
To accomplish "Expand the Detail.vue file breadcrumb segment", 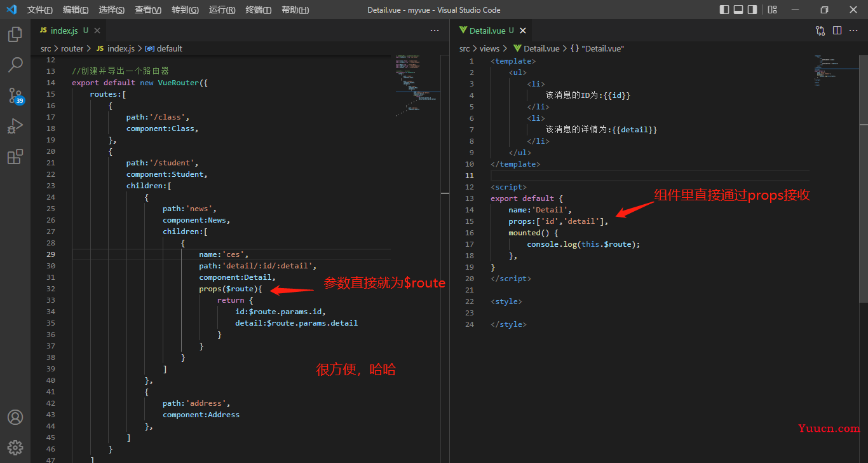I will click(x=536, y=48).
